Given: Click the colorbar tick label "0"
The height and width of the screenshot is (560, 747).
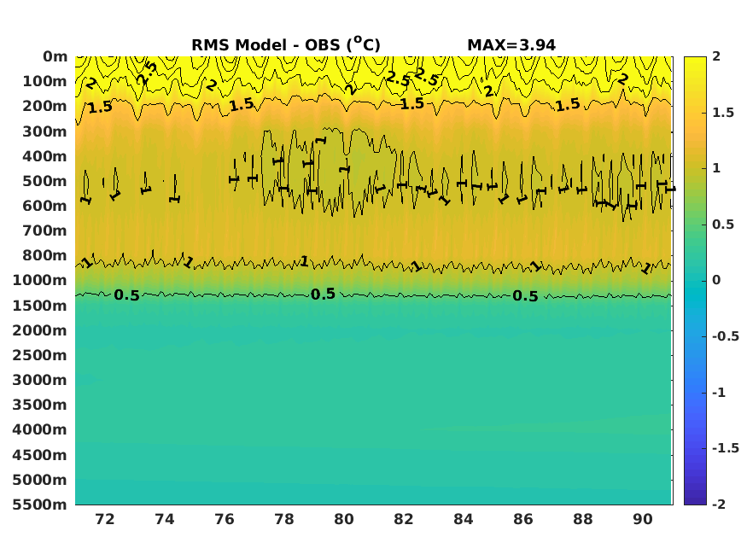Looking at the screenshot, I should coord(716,280).
